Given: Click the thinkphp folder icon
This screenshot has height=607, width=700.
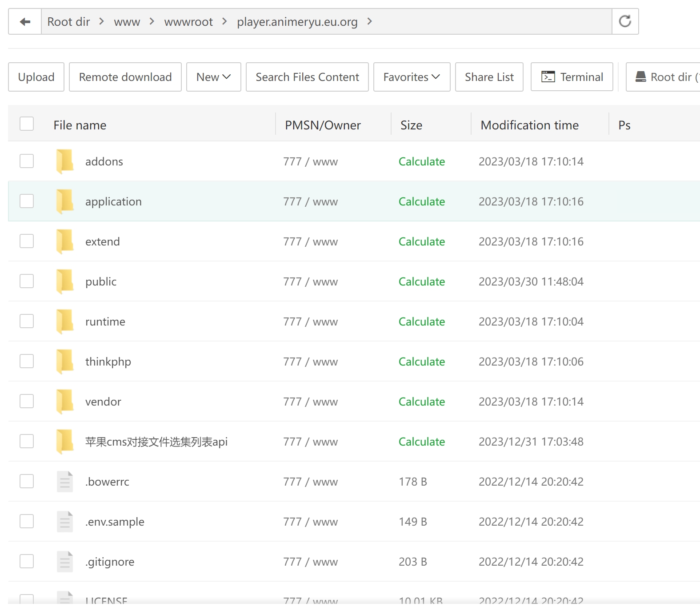Looking at the screenshot, I should coord(65,361).
